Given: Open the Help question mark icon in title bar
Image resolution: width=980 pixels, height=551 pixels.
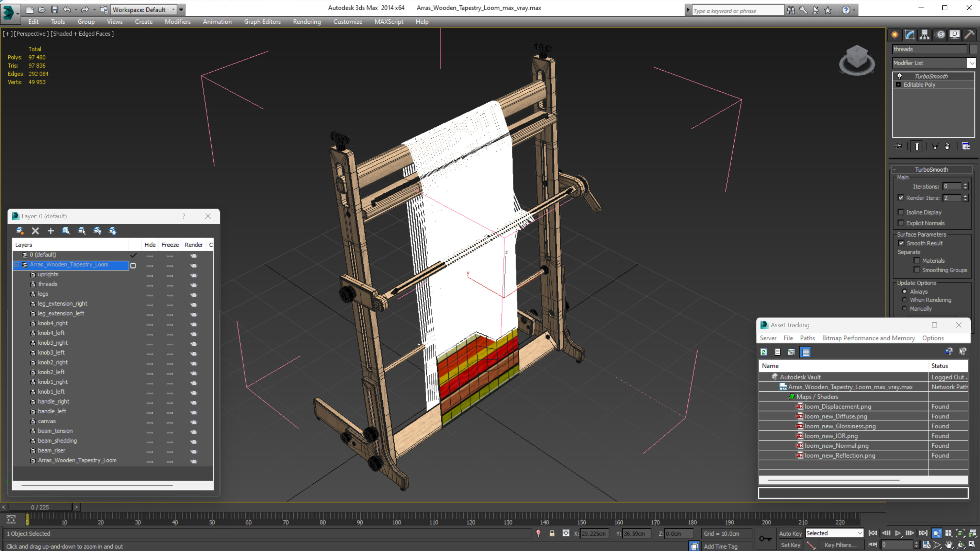Looking at the screenshot, I should pos(846,10).
